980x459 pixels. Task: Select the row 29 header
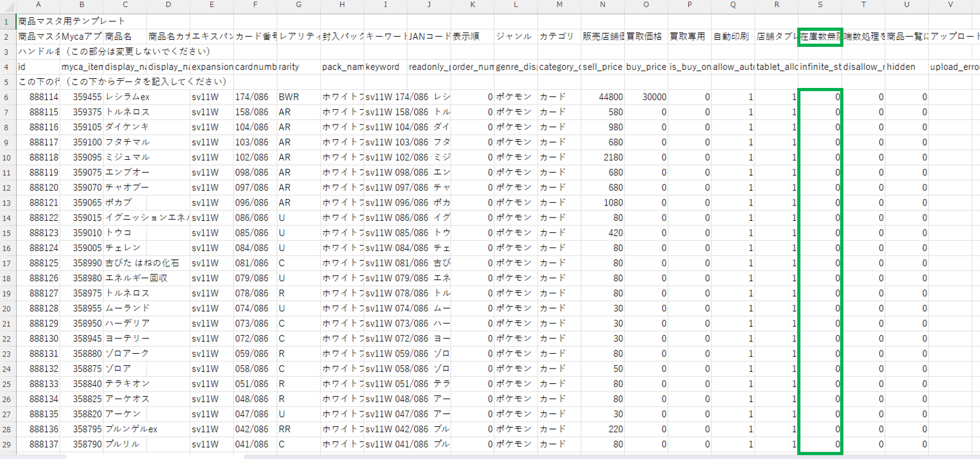(8, 444)
